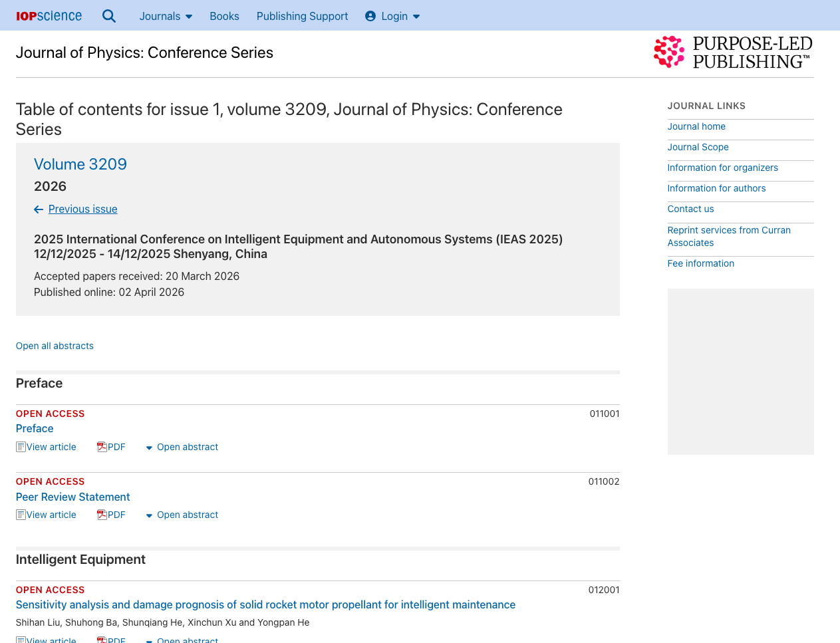The width and height of the screenshot is (840, 643).
Task: Click the Purpose-Led Publishing logo
Action: click(733, 53)
